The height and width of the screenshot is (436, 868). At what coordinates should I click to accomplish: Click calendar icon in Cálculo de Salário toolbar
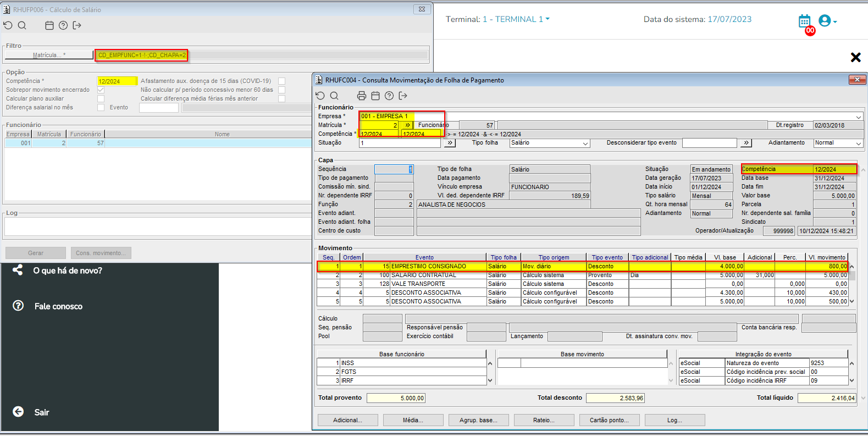[x=49, y=25]
